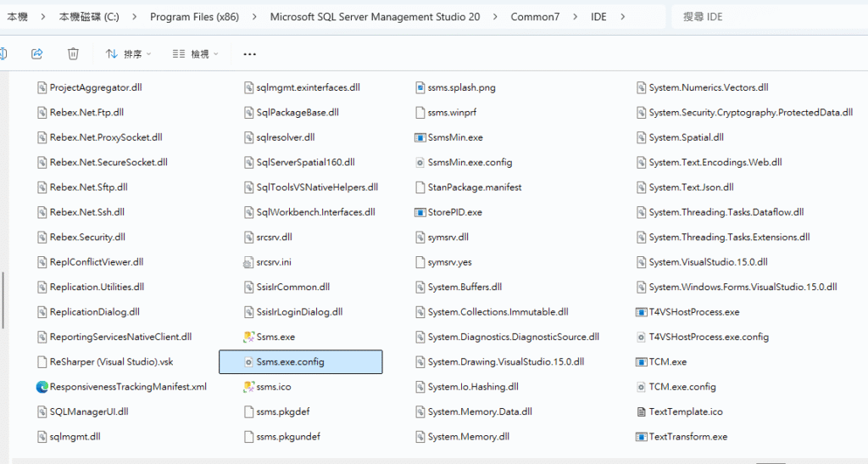Click the Share icon in the toolbar

37,53
